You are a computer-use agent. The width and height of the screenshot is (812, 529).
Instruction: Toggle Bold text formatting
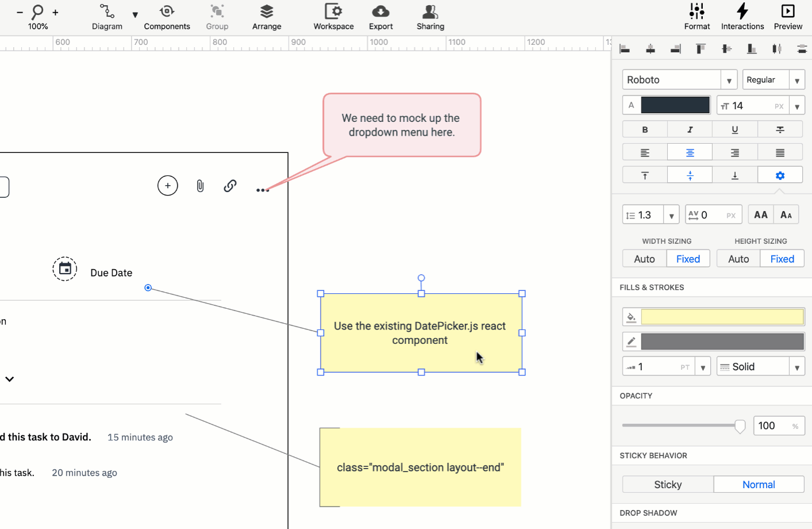(x=645, y=130)
